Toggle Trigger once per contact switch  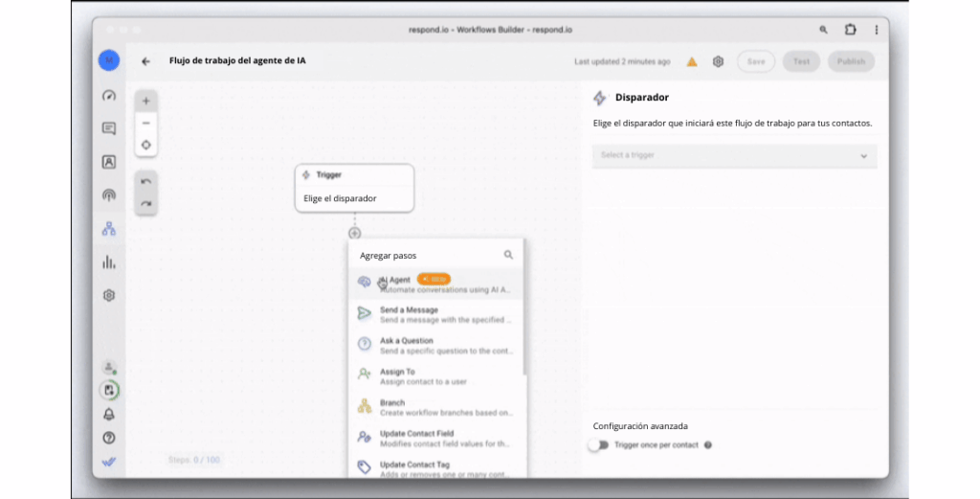pos(598,444)
